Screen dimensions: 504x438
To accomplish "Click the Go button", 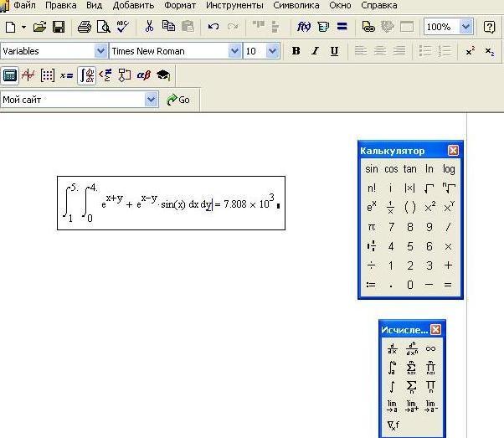I will pyautogui.click(x=178, y=100).
